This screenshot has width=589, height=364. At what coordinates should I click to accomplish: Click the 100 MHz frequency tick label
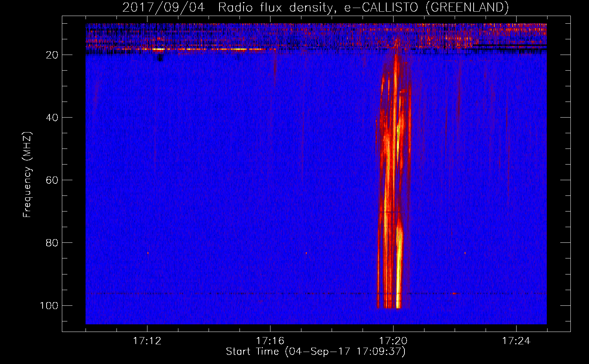pos(49,305)
